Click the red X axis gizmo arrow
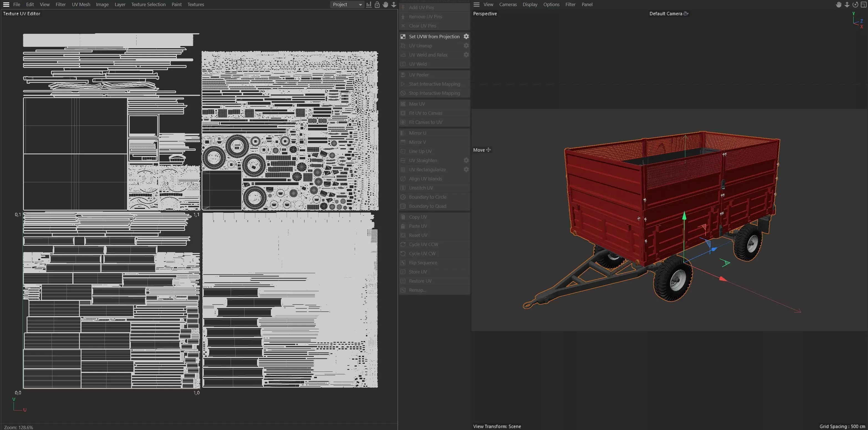This screenshot has height=430, width=868. pos(723,279)
